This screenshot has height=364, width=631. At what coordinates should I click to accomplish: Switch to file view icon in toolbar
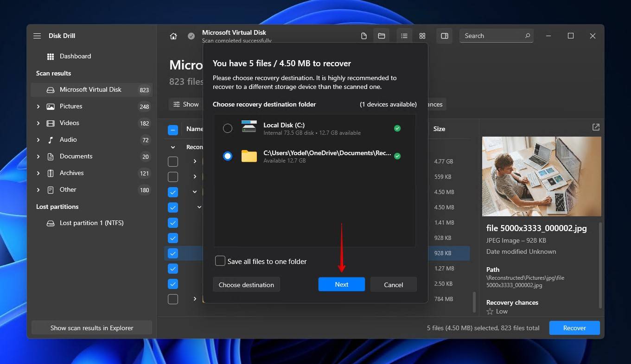364,36
